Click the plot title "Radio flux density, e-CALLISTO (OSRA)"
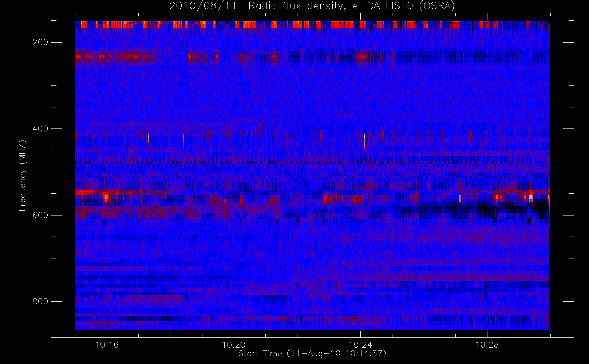The image size is (589, 364). (x=352, y=6)
